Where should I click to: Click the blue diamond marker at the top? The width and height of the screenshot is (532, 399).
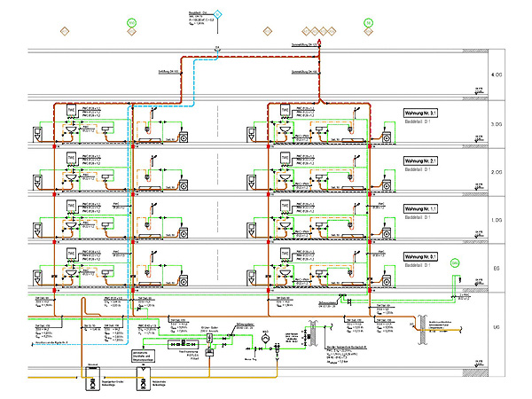(217, 14)
